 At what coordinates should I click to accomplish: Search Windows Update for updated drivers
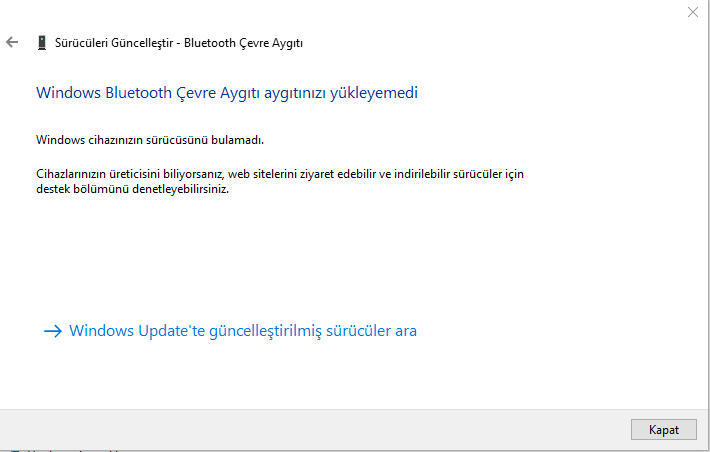point(230,331)
